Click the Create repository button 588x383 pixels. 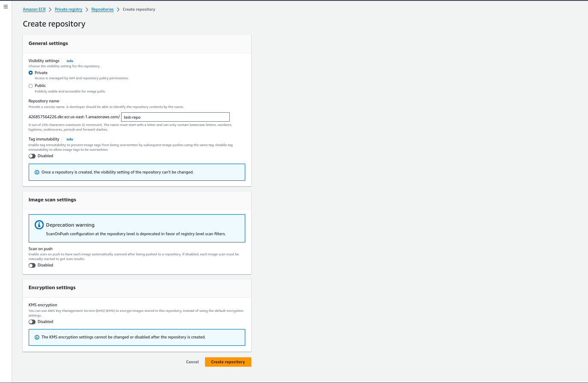click(x=228, y=362)
